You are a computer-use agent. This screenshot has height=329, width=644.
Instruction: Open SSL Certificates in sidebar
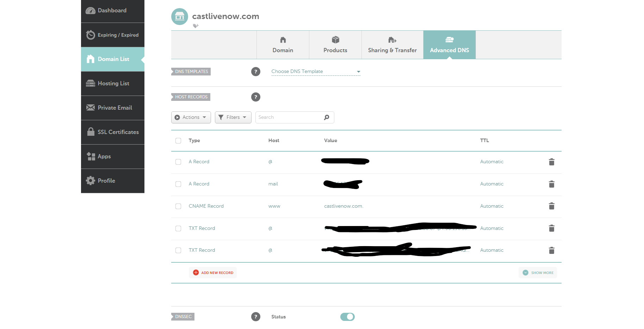click(113, 132)
